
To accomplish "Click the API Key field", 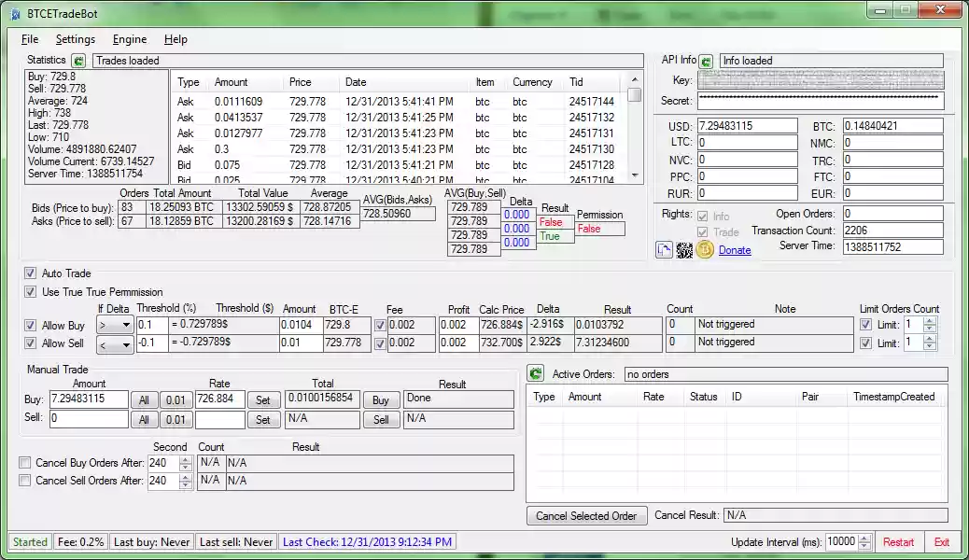I will pyautogui.click(x=821, y=80).
